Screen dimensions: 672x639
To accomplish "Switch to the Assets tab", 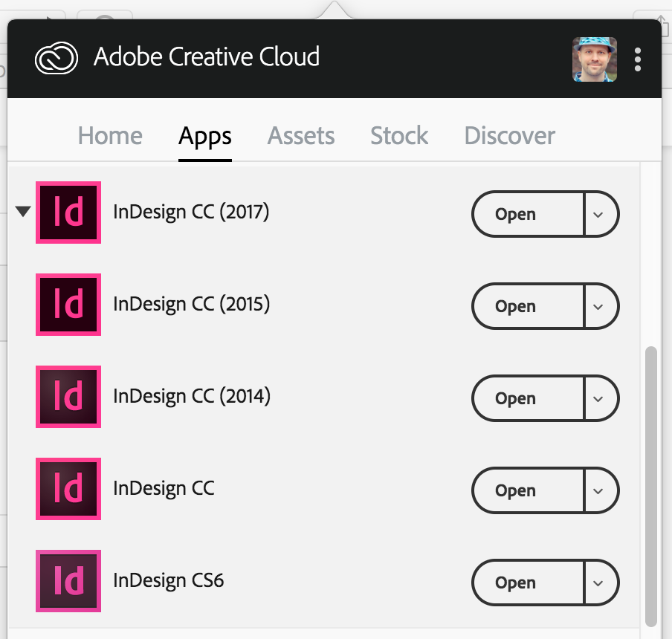I will pos(301,136).
